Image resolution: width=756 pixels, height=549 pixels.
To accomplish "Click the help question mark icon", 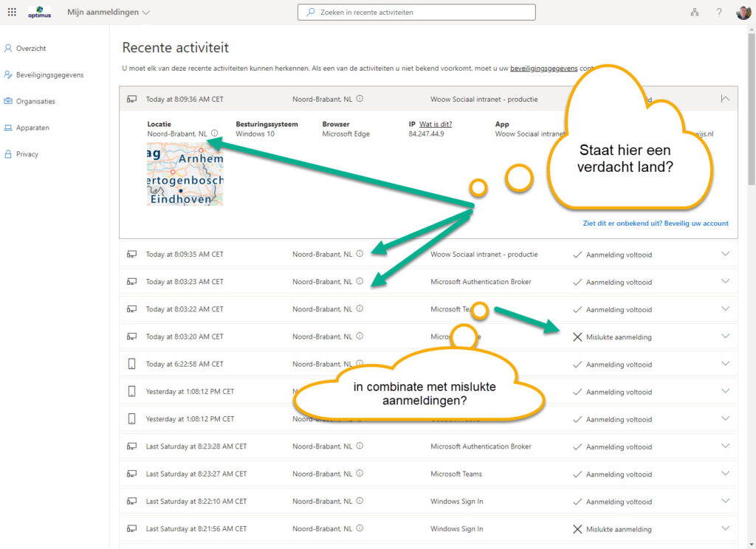I will click(718, 13).
